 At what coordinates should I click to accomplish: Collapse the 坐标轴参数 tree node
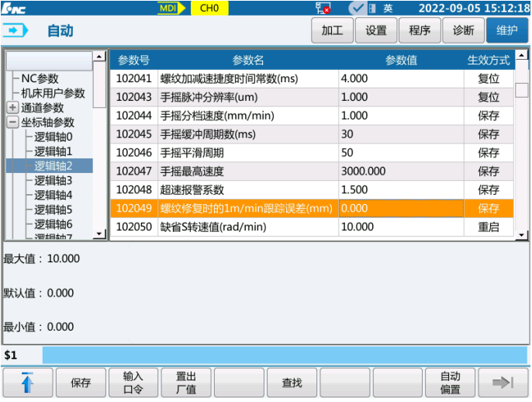(x=12, y=123)
